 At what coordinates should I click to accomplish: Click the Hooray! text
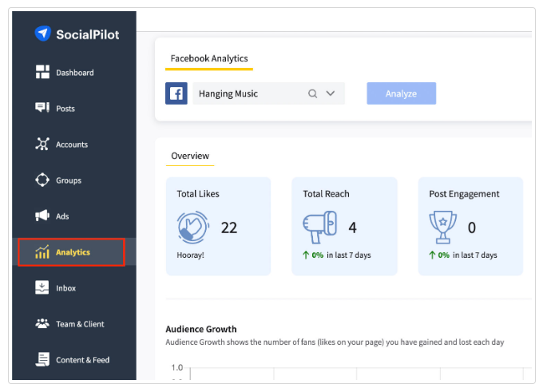point(190,255)
